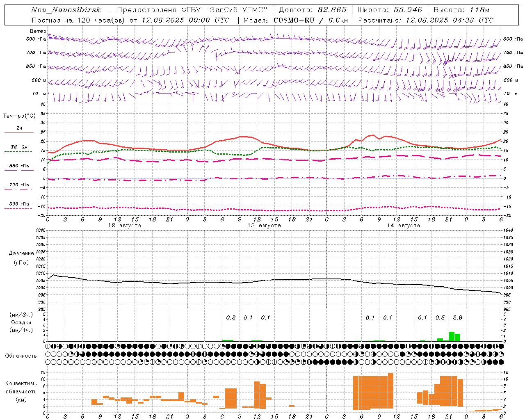The width and height of the screenshot is (525, 420).
Task: Click the 0.5 precipitation value
Action: pos(440,317)
